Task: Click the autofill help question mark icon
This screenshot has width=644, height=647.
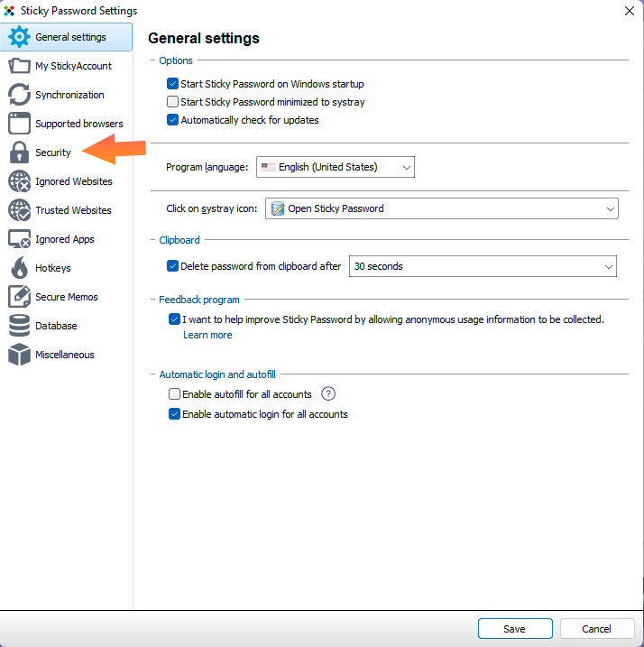Action: pos(328,394)
